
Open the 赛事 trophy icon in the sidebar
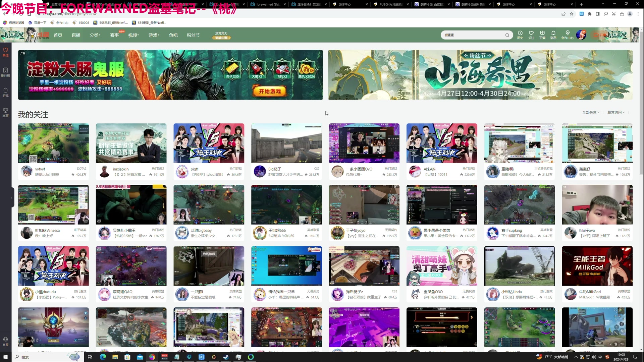[5, 112]
